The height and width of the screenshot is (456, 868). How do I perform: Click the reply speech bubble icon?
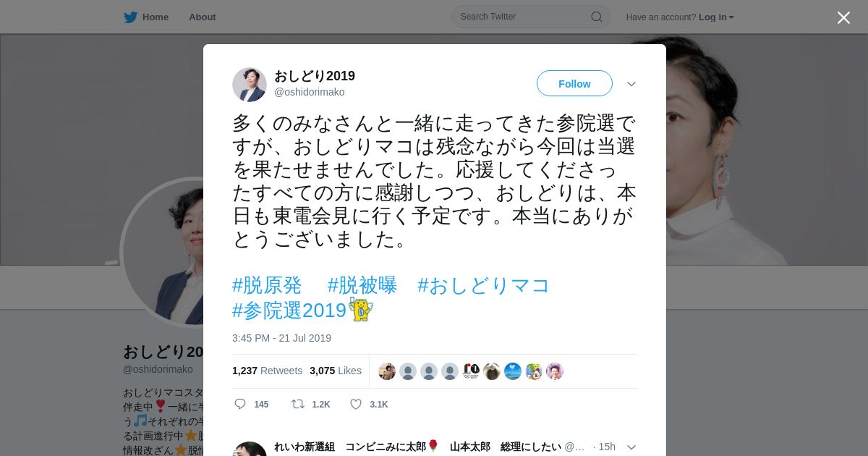point(240,404)
